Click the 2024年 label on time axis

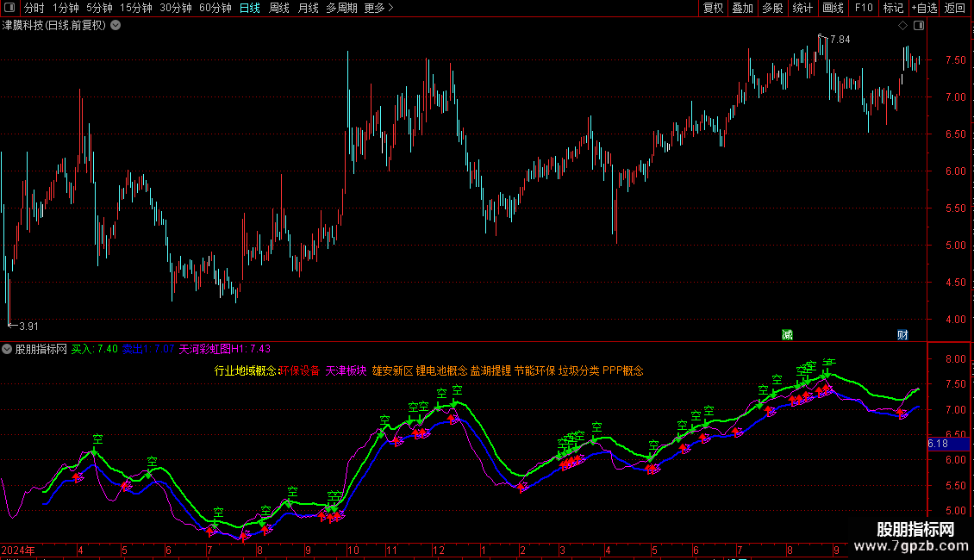click(18, 550)
